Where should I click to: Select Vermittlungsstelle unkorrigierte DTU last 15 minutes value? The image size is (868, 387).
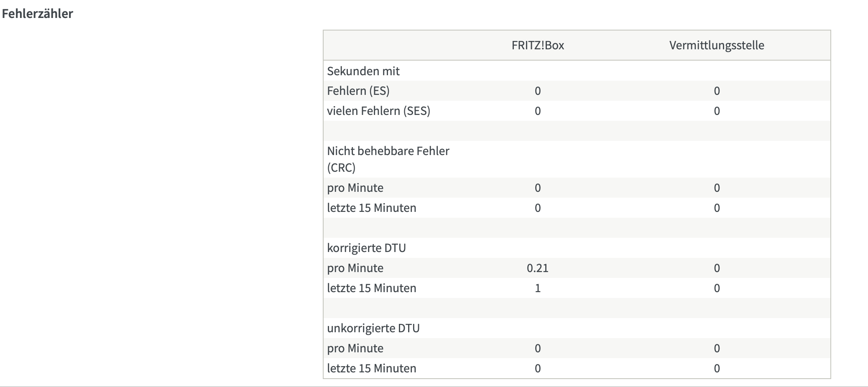point(717,368)
